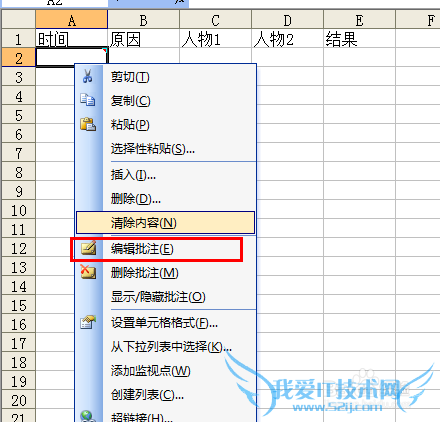Viewport: 440px width, 422px height.
Task: Select column A header
Action: point(72,20)
